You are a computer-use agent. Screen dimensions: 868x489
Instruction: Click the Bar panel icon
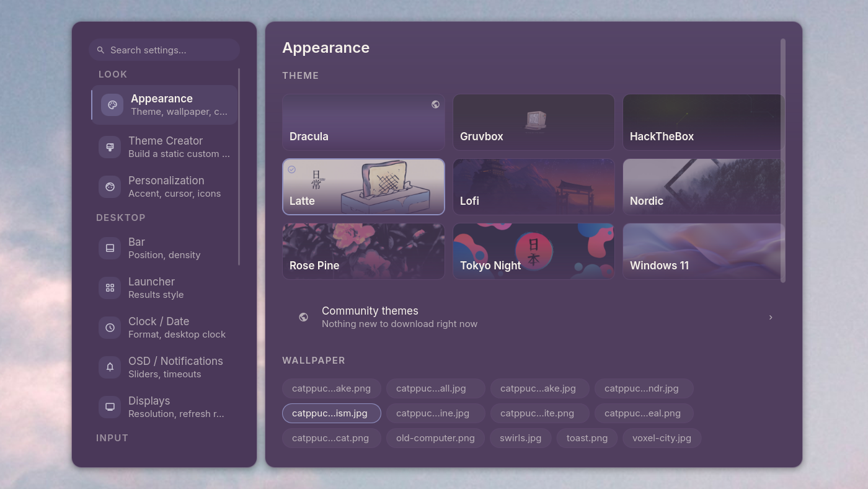click(110, 248)
